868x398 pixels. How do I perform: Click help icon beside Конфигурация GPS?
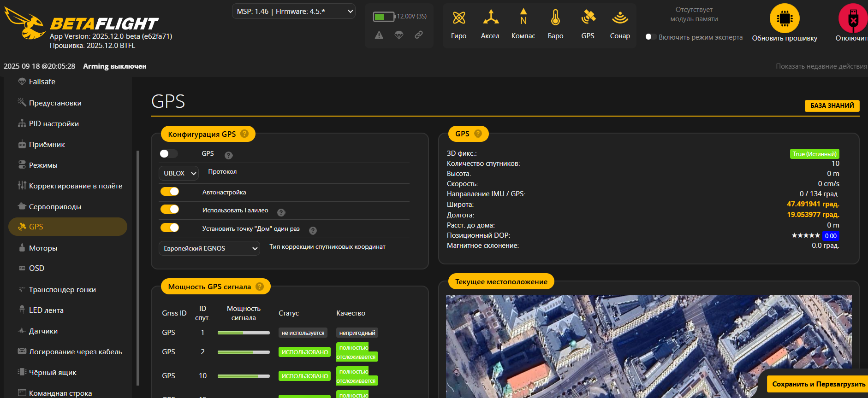click(x=244, y=134)
